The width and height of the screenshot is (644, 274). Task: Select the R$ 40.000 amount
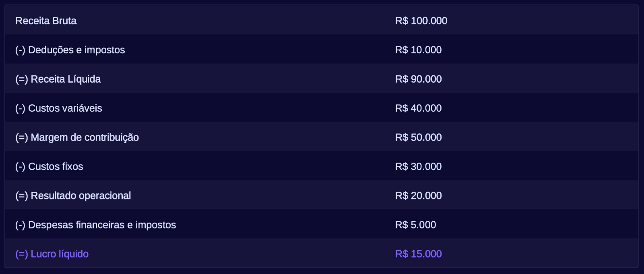(418, 108)
